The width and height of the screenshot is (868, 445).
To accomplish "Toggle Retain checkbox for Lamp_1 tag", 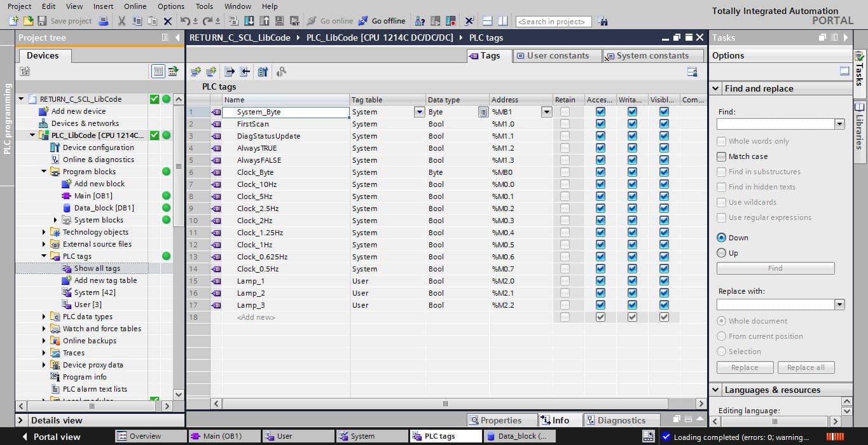I will coord(565,281).
